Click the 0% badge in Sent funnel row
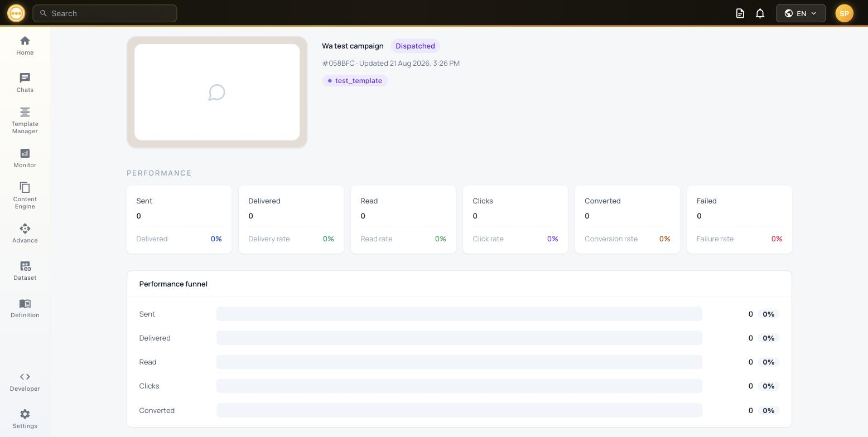868x437 pixels. pos(768,314)
